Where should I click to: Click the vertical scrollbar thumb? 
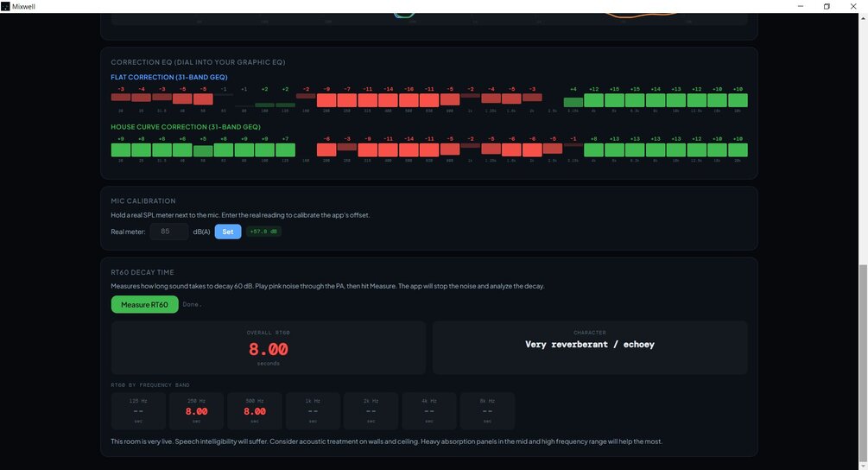[x=863, y=363]
